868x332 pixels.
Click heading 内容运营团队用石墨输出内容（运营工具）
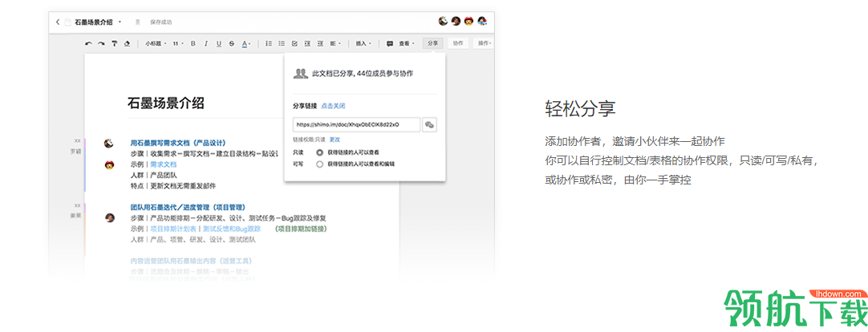pos(192,261)
